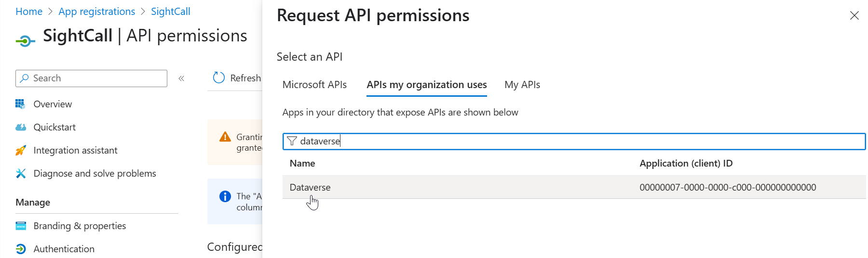This screenshot has width=868, height=258.
Task: Click the Branding & properties icon
Action: [21, 226]
